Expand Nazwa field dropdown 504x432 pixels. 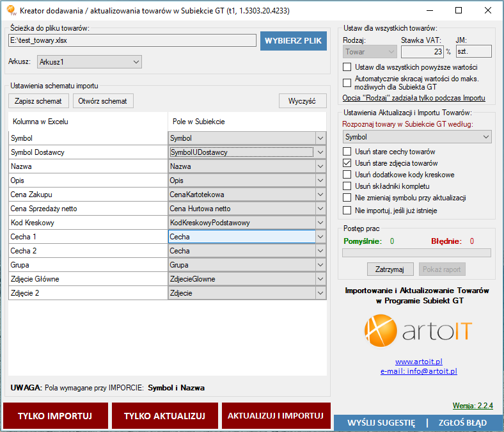(320, 166)
